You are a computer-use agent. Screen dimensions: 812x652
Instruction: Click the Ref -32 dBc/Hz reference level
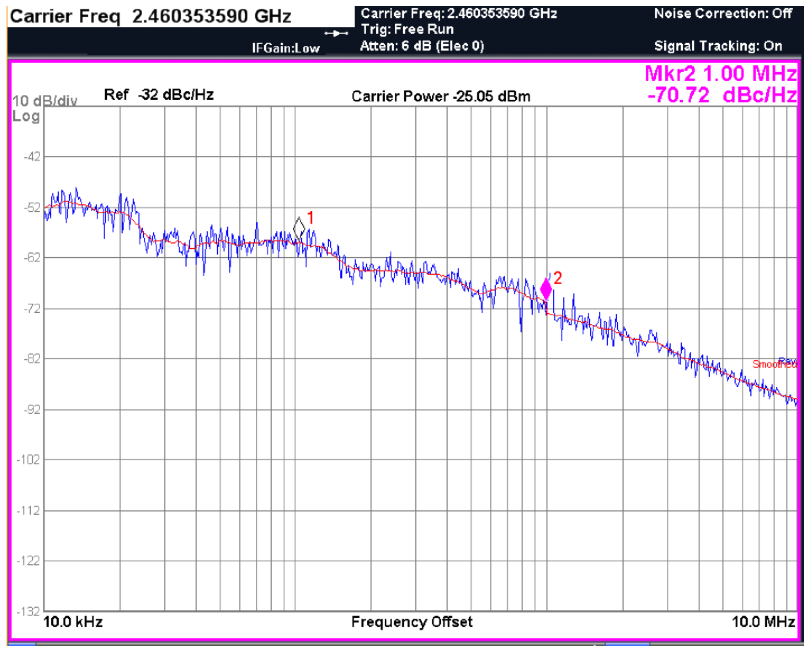click(x=159, y=95)
